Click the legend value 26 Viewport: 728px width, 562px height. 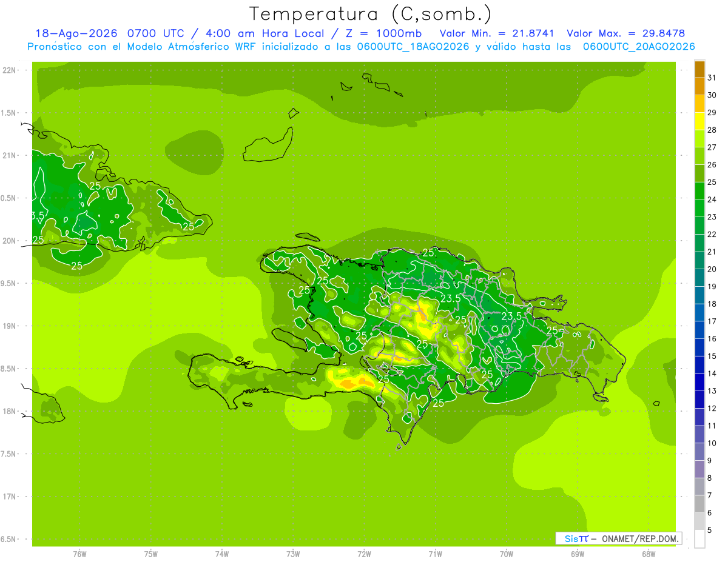(x=712, y=164)
